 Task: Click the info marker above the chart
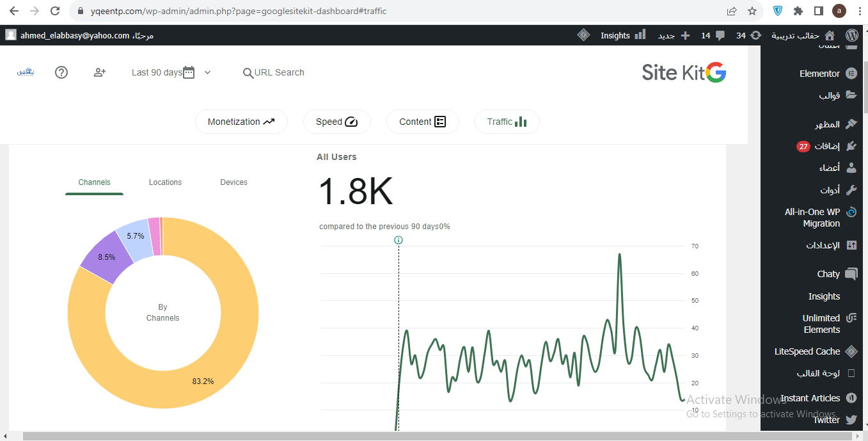(398, 240)
